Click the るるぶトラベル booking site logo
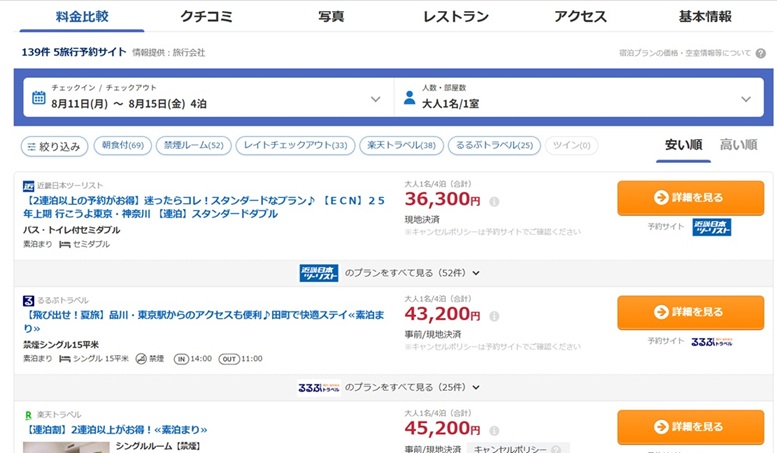Viewport: 777px width, 453px height. click(712, 341)
